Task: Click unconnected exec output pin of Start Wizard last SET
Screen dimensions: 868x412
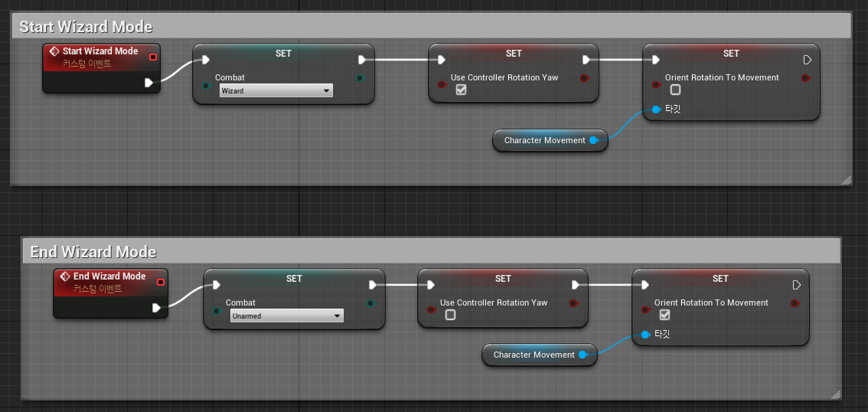Action: point(807,60)
